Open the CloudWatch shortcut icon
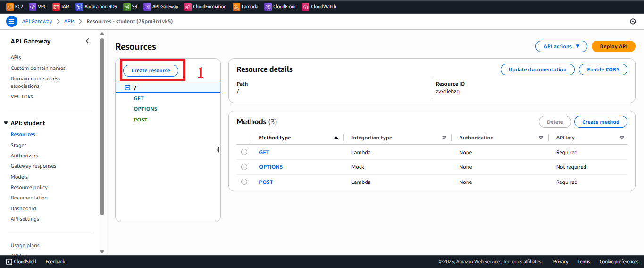The width and height of the screenshot is (644, 268). coord(306,7)
